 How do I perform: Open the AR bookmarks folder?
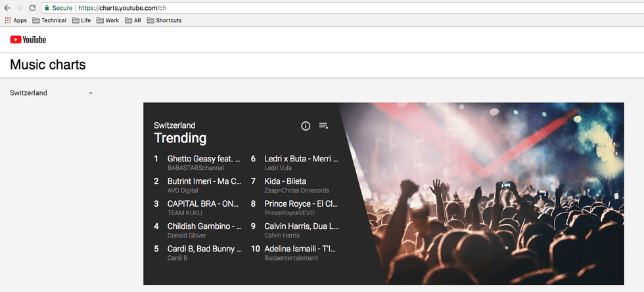(133, 20)
